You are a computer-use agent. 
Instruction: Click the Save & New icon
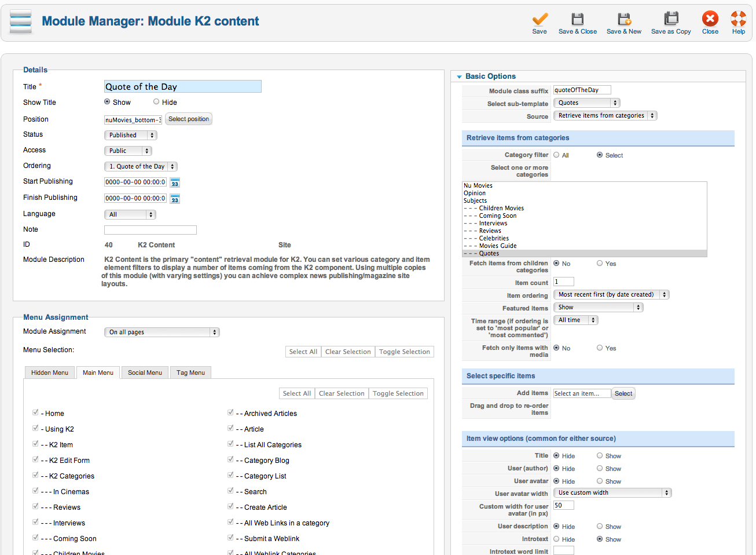pos(624,19)
